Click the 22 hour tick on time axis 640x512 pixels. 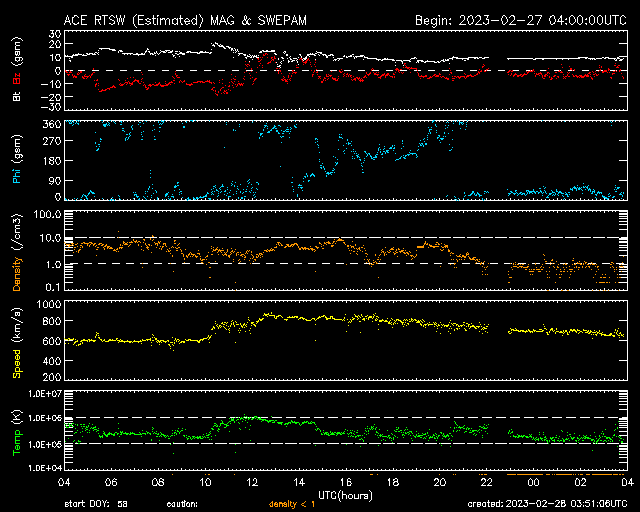pos(486,481)
